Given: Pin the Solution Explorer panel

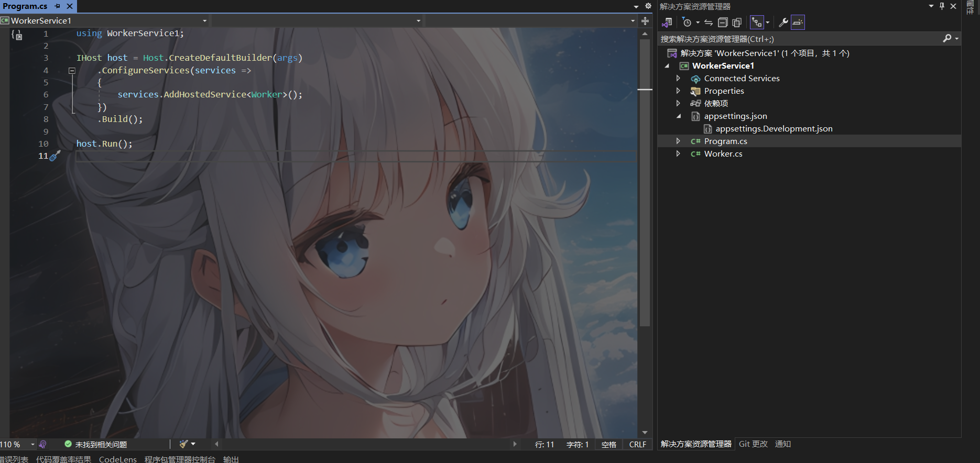Looking at the screenshot, I should [x=942, y=6].
